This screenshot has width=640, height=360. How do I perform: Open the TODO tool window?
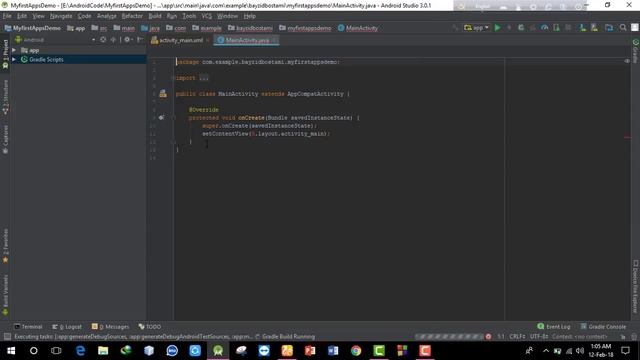click(x=149, y=327)
